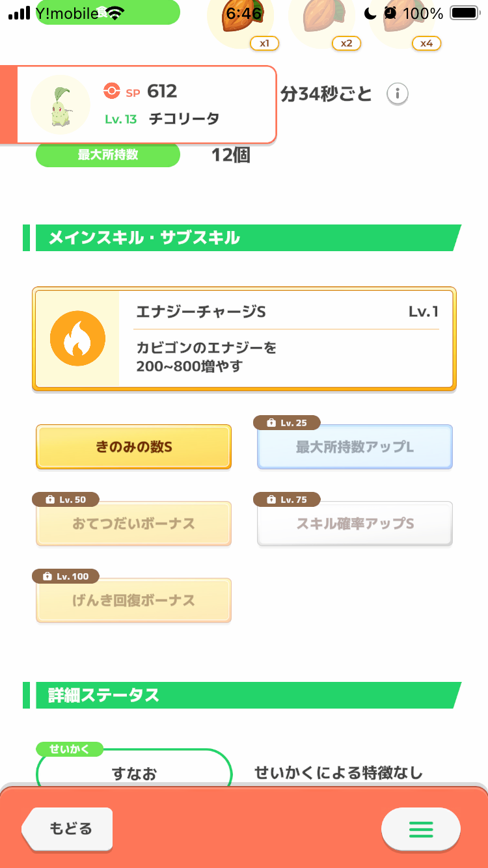Tap the Lv. 50 lock badge
This screenshot has height=868, width=488.
click(65, 500)
